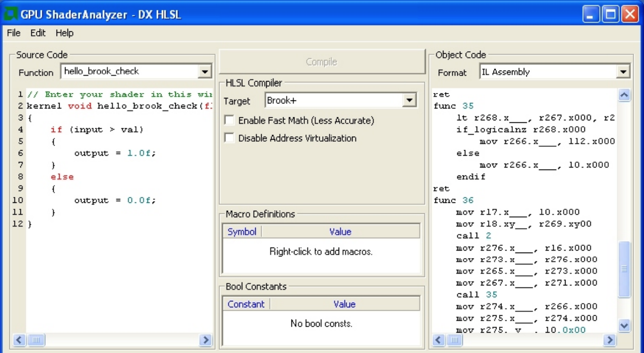The height and width of the screenshot is (353, 644).
Task: Open the Edit menu
Action: coord(38,33)
